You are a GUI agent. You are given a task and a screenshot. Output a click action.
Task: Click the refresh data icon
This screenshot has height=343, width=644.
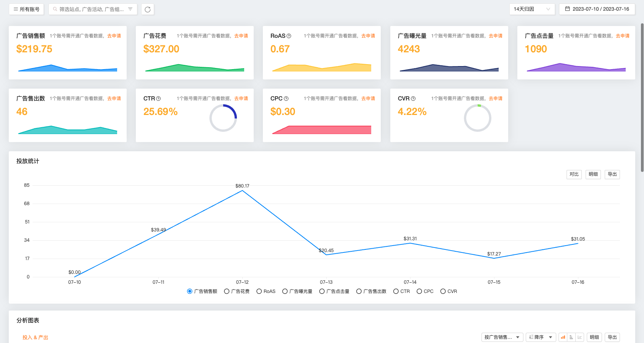pos(148,9)
